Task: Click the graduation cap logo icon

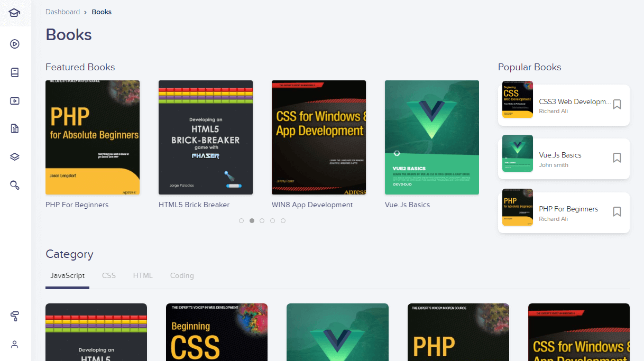Action: (x=15, y=13)
